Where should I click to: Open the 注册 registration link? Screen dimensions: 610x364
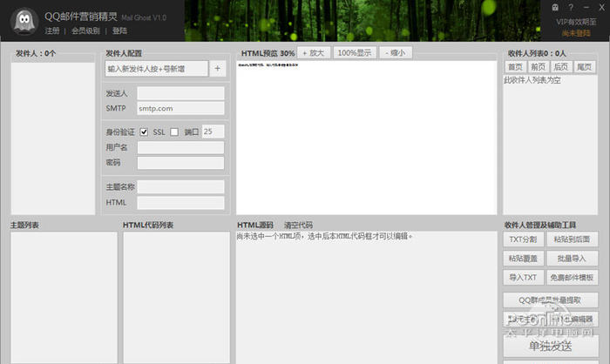(x=52, y=30)
